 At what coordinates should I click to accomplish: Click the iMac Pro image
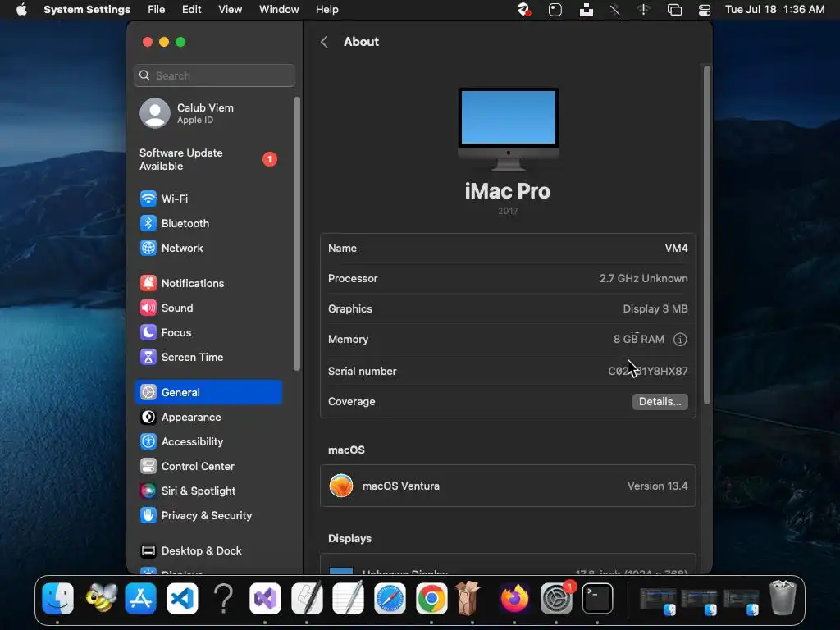(509, 129)
